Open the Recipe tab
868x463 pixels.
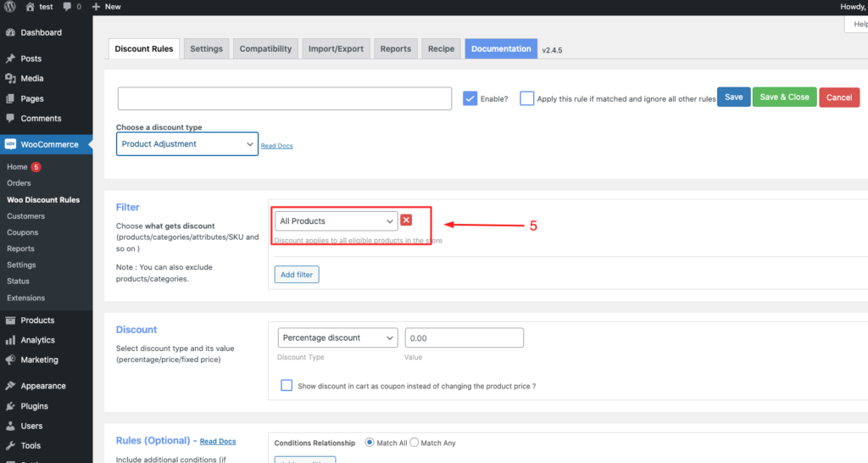[441, 48]
